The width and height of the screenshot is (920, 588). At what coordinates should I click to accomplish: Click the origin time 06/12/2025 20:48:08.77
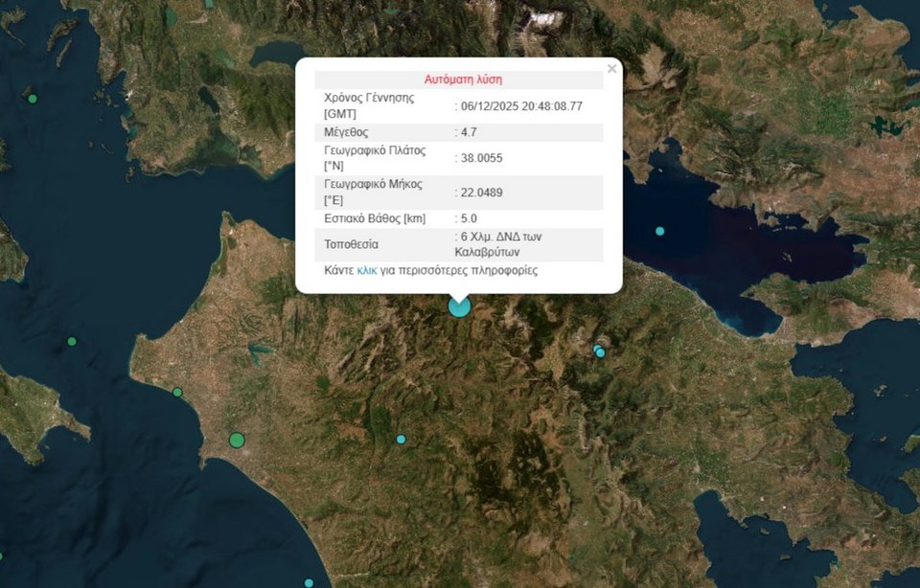(520, 106)
